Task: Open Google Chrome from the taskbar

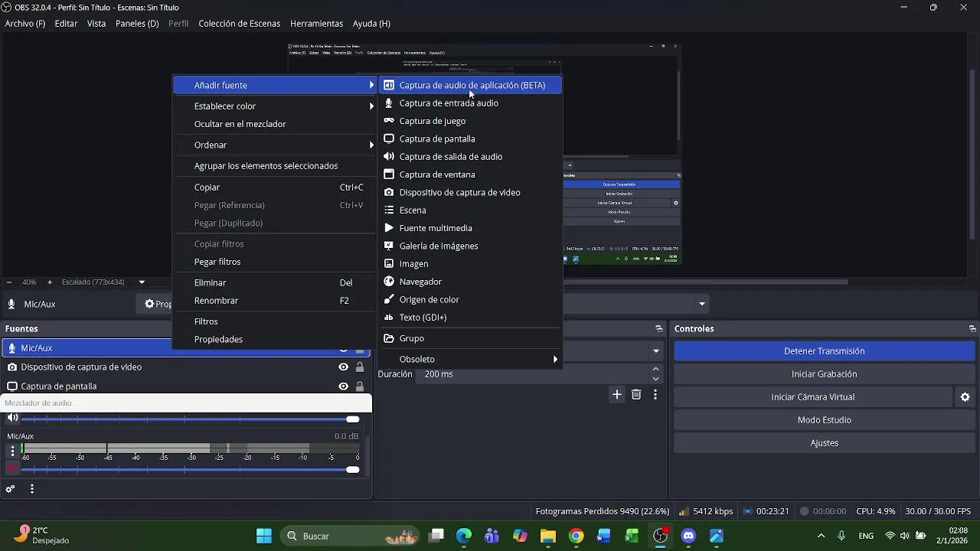Action: [576, 536]
